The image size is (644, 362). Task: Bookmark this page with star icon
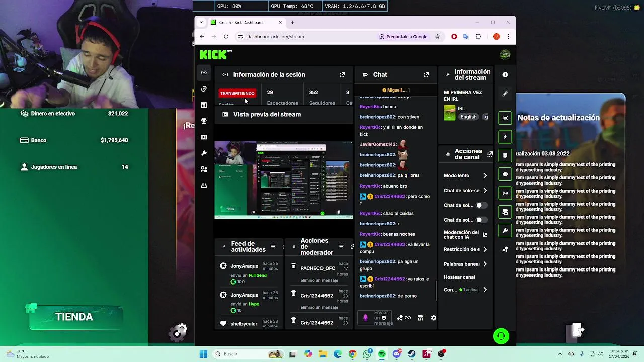pyautogui.click(x=437, y=37)
